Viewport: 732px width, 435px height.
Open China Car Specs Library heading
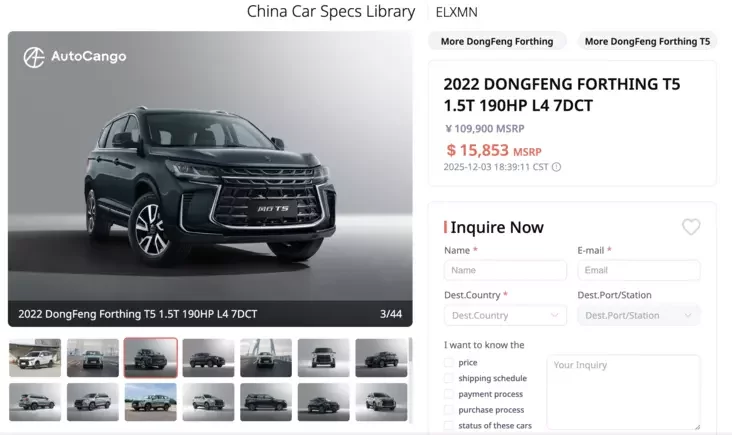331,12
